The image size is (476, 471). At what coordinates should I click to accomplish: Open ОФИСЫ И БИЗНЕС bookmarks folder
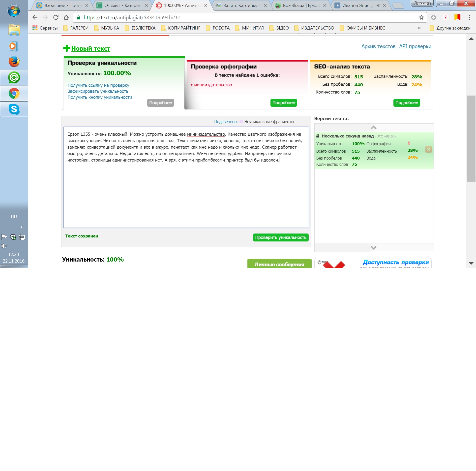pyautogui.click(x=362, y=28)
